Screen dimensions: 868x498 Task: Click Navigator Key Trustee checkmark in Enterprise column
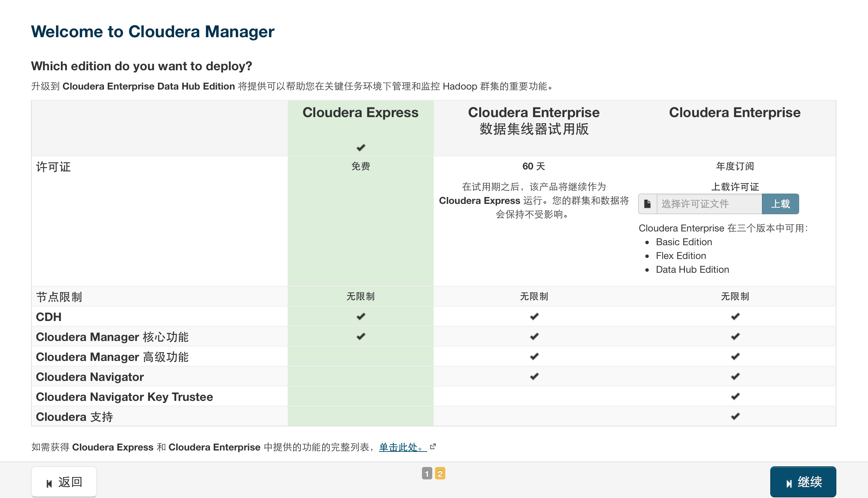[735, 396]
